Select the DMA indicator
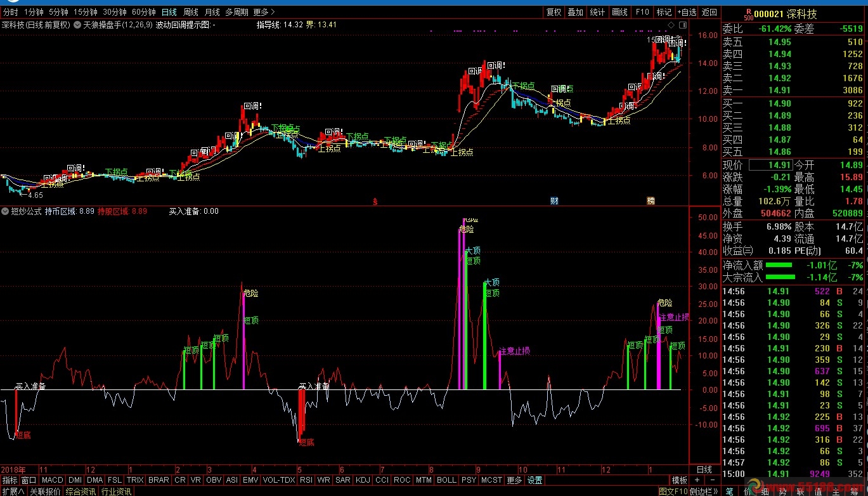 coord(95,480)
